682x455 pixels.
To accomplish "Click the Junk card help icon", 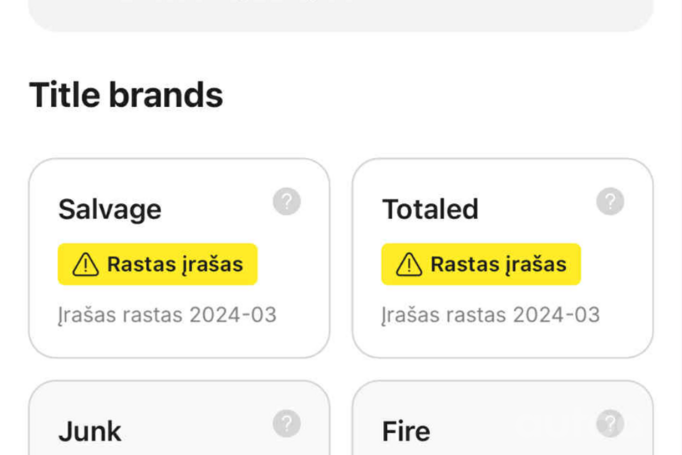I will (287, 424).
